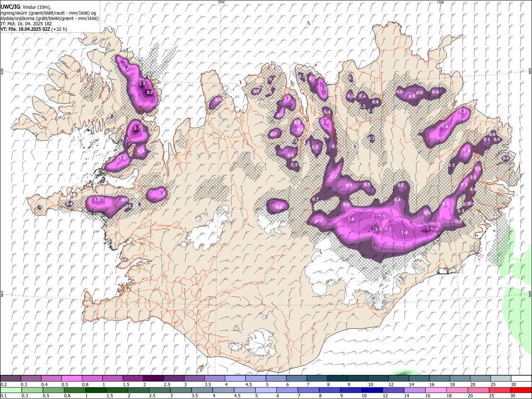The height and width of the screenshot is (399, 532).
Task: Click the '(+32 h)' forecast offset text
Action: [59, 29]
